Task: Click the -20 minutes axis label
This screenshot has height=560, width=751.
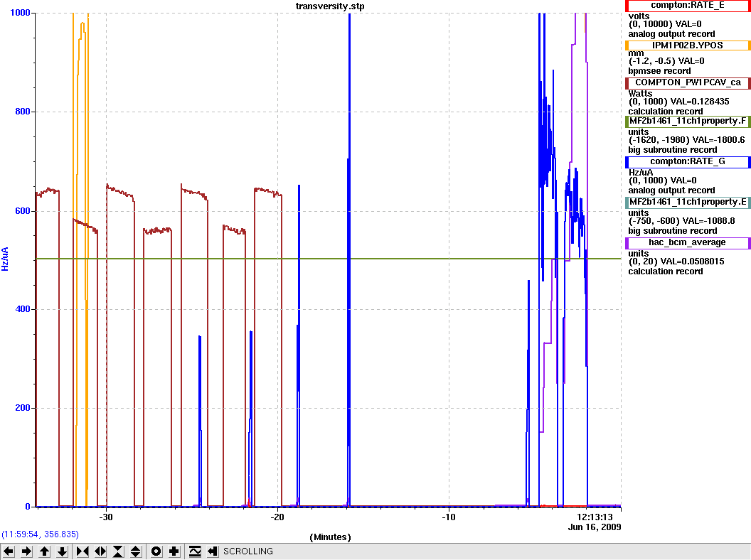Action: click(x=277, y=517)
